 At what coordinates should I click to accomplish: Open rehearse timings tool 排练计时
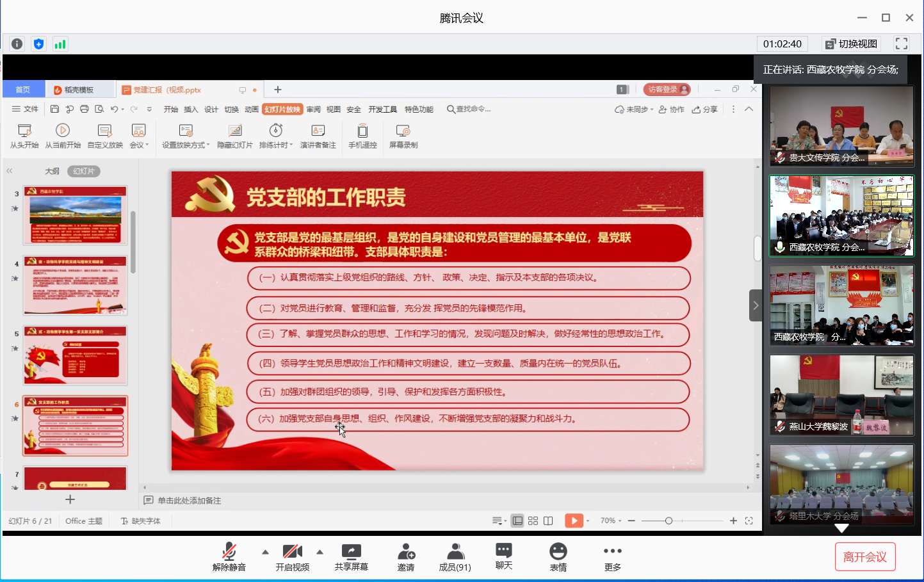pyautogui.click(x=274, y=136)
